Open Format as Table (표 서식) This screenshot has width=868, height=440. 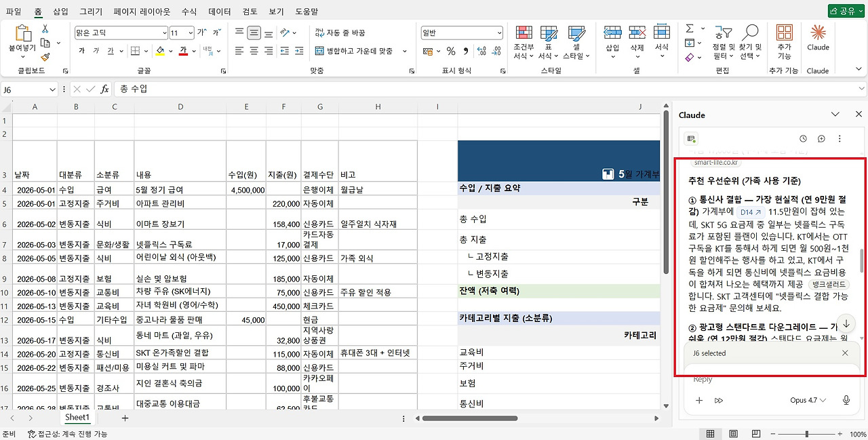coord(549,43)
